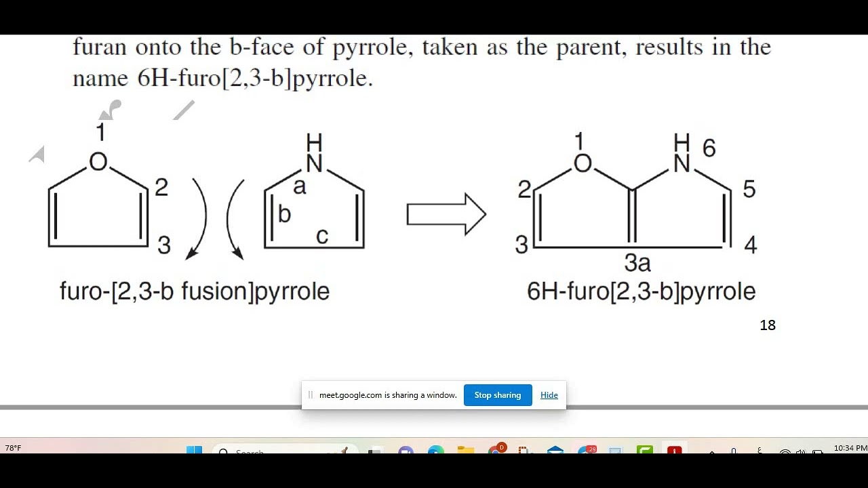Screen dimensions: 868x488
Task: Open the Windows Start menu
Action: point(194,450)
